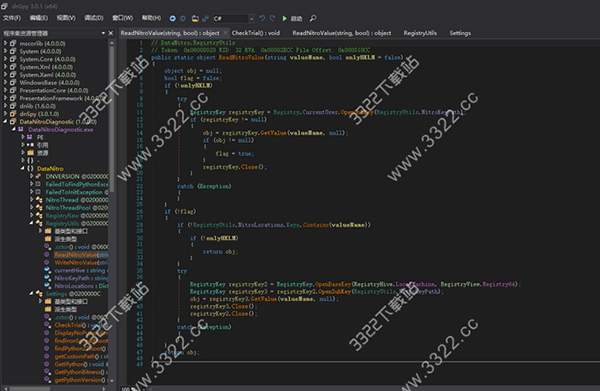Click the currentHive field icon
Viewport: 600px width, 391px height.
[47, 270]
